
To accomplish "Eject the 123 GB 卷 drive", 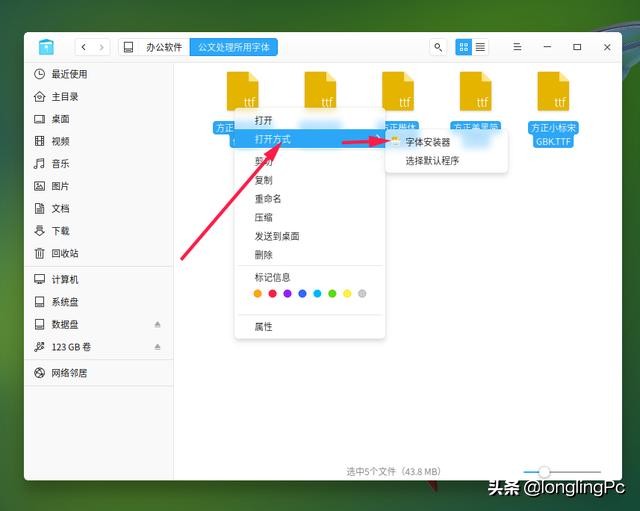I will (158, 347).
